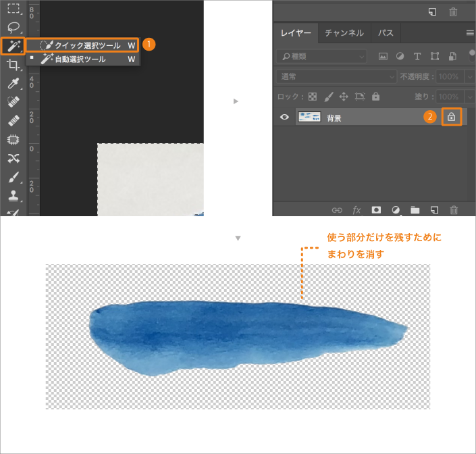Click the 不透明度 100% opacity field
This screenshot has width=476, height=454.
point(450,76)
